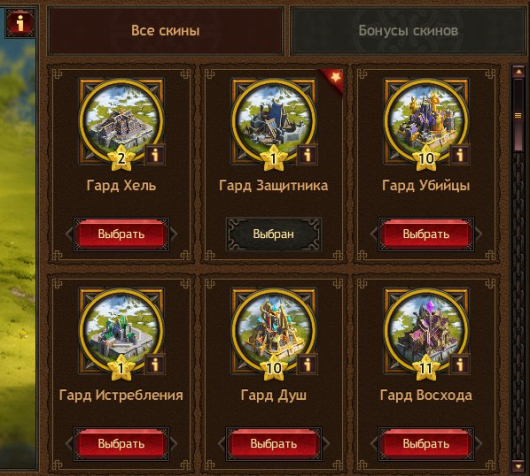
Task: Click the scrollbar up arrow
Action: 518,72
